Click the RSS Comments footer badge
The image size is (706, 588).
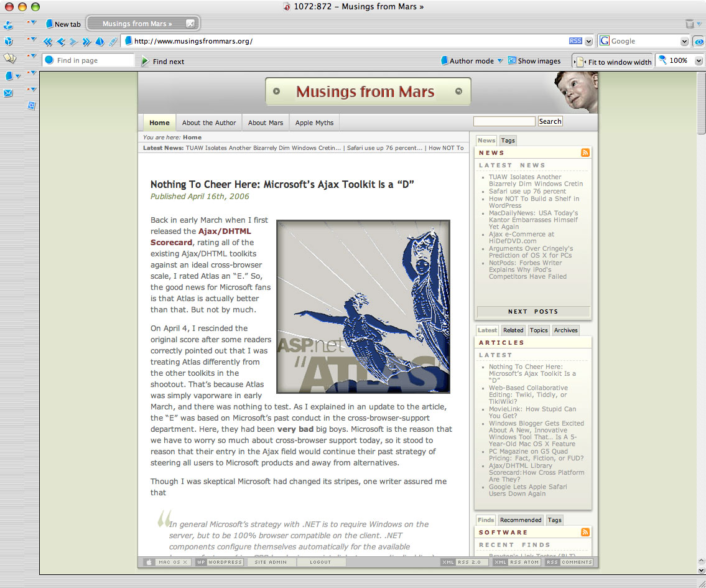coord(569,562)
